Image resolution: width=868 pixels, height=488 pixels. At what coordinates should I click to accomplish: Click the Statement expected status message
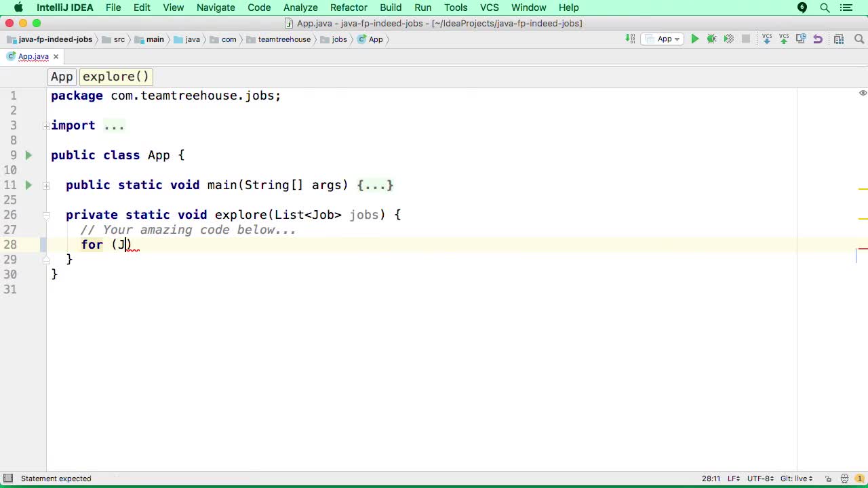point(56,479)
